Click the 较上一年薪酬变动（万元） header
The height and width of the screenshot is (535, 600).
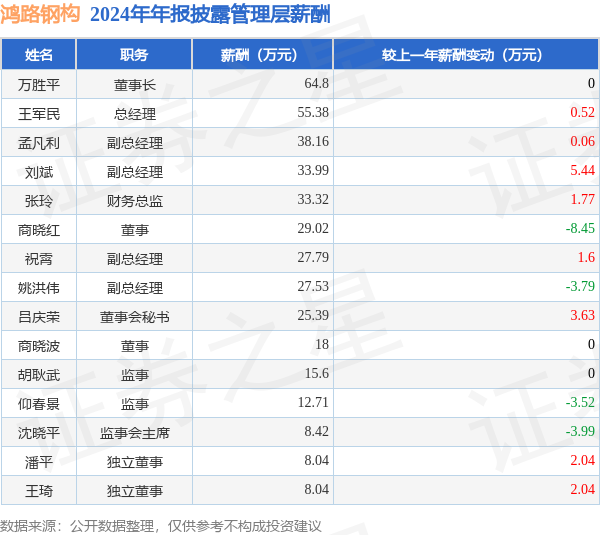466,55
